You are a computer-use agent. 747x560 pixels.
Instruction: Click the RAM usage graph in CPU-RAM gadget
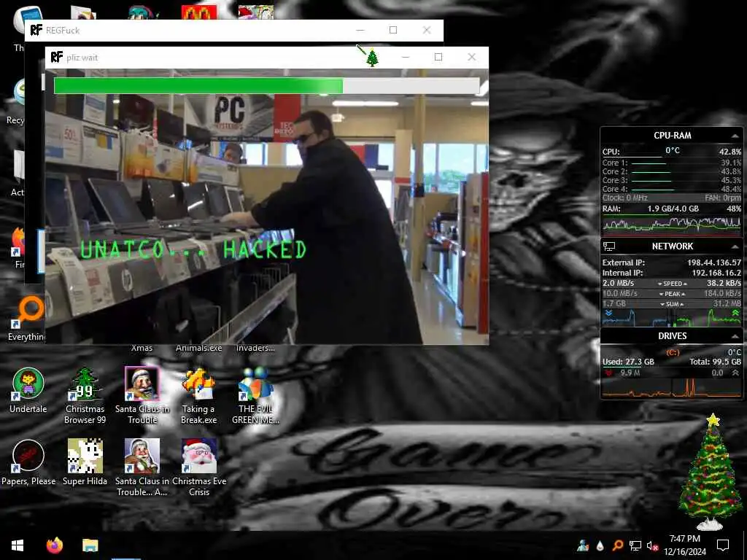(672, 225)
